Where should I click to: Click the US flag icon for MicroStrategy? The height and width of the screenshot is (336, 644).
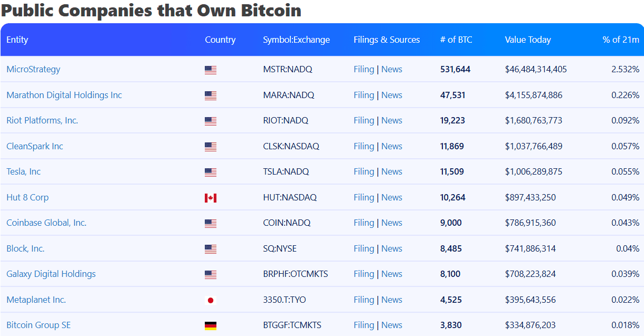pos(211,69)
